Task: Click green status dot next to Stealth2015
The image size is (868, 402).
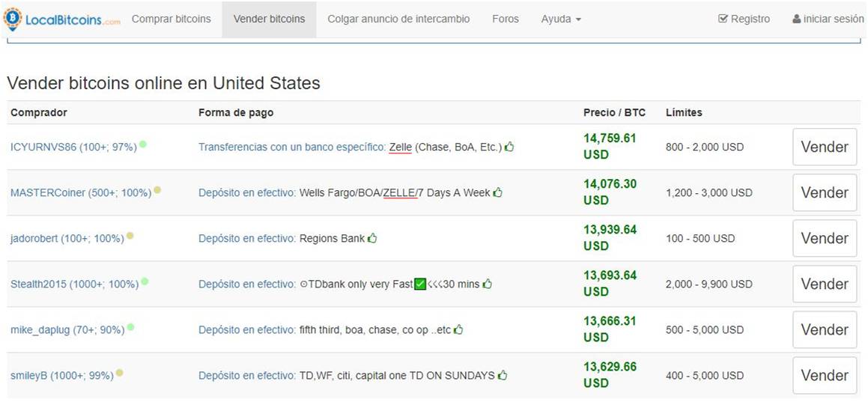Action: coord(145,281)
